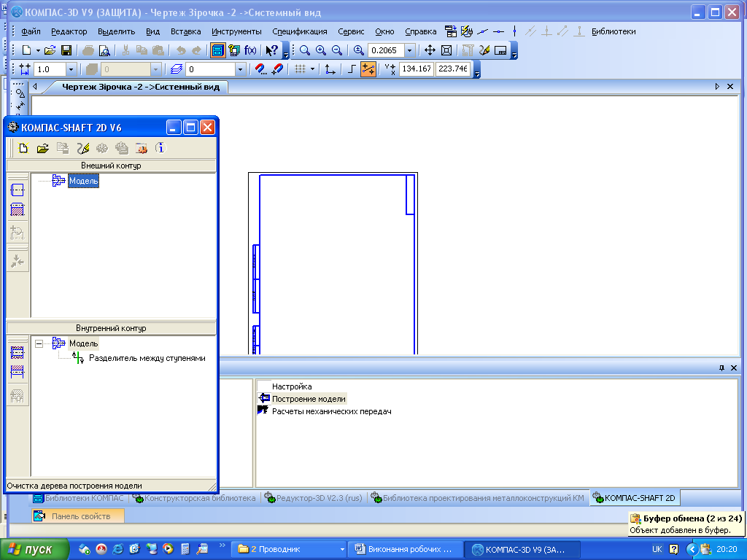Click the Внутренний контур section header
This screenshot has height=560, width=747.
[111, 328]
